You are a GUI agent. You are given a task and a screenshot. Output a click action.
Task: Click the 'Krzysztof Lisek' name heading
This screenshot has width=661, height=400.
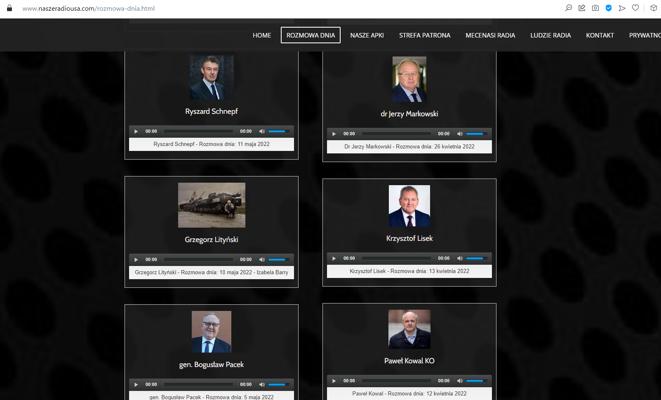point(409,238)
